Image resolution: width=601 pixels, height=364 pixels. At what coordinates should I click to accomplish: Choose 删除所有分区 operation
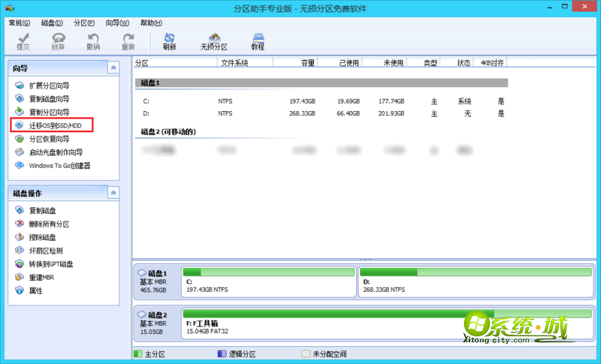[42, 224]
